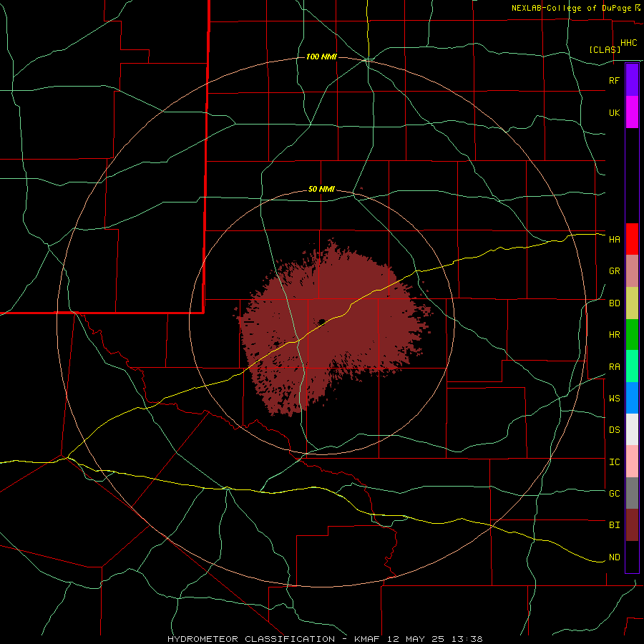The height and width of the screenshot is (644, 644).
Task: Click the "[CLAS]" units label
Action: (605, 50)
